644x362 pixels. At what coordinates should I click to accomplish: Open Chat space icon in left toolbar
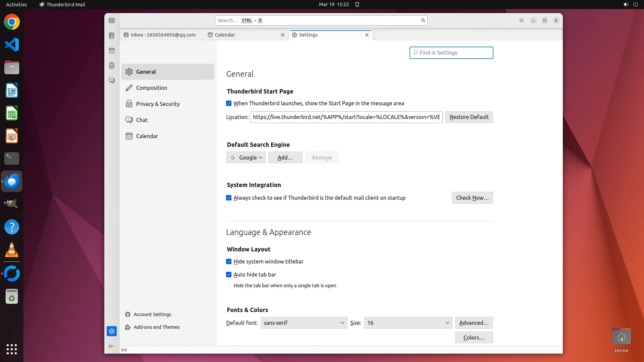coord(112,81)
